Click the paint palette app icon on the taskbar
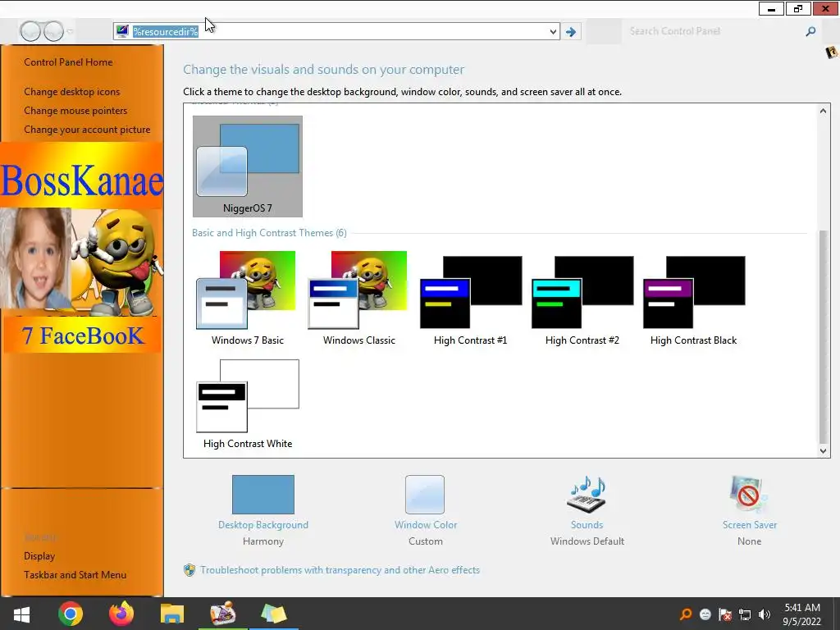Screen dimensions: 840x630 click(222, 614)
